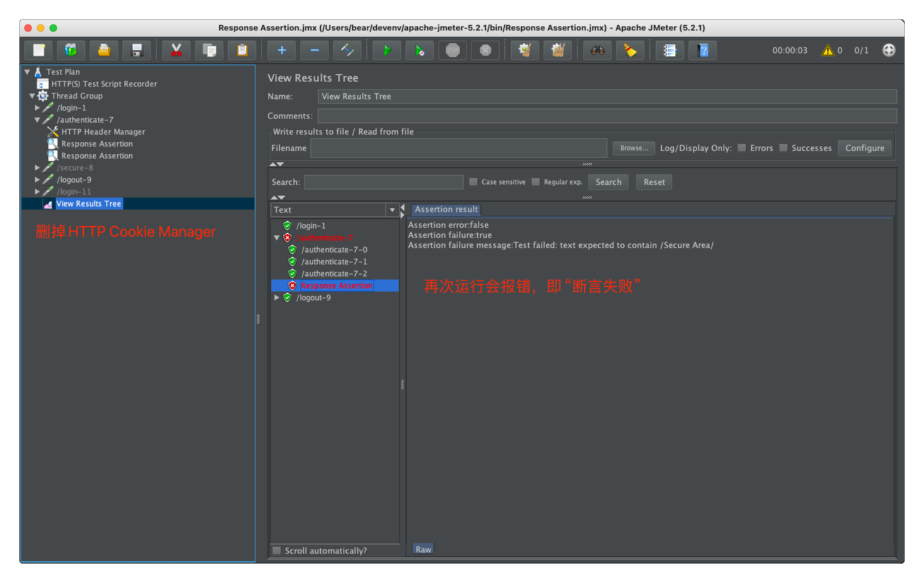Collapse the Test Plan tree node
Image resolution: width=924 pixels, height=583 pixels.
[27, 72]
